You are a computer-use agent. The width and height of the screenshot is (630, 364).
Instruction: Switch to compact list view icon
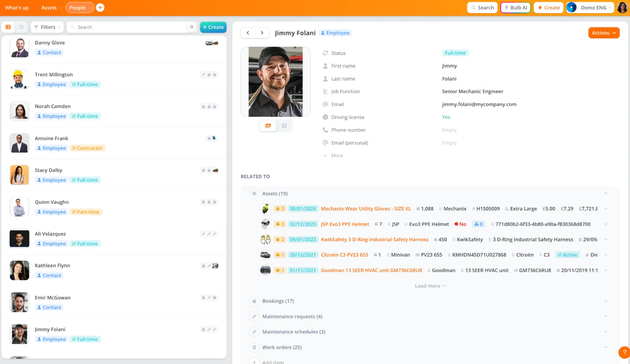click(x=21, y=27)
